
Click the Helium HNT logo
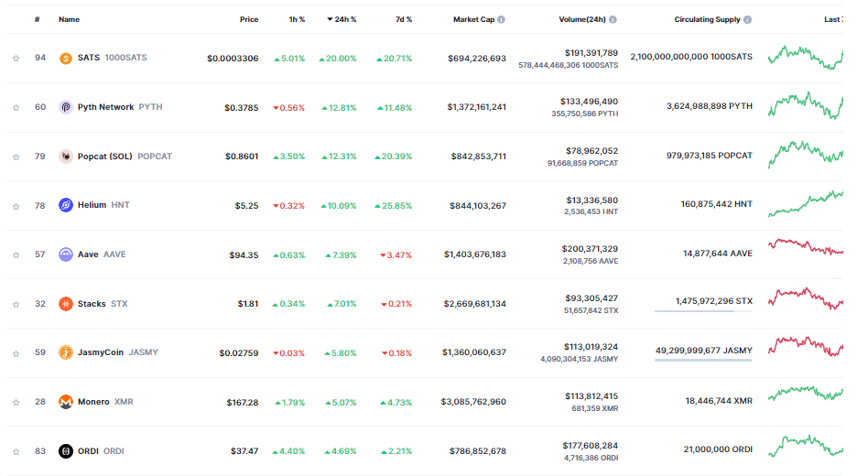click(66, 205)
